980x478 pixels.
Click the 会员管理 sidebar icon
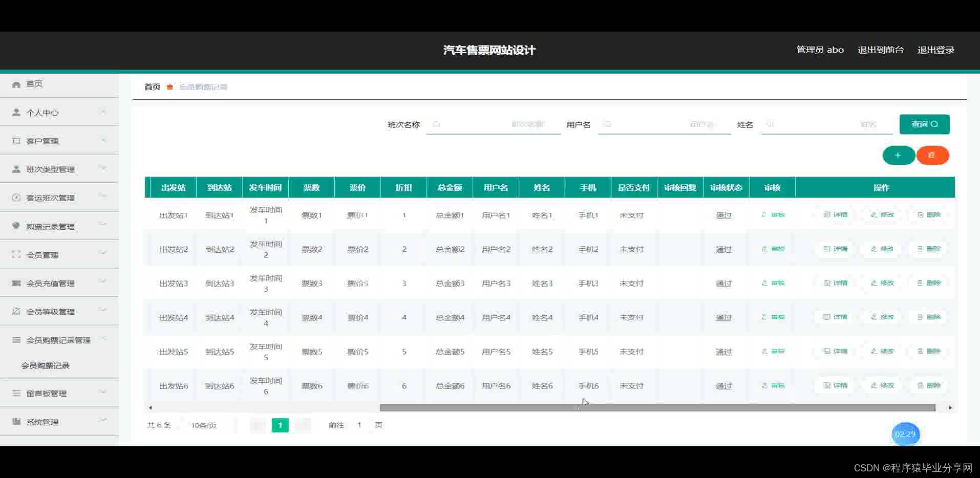click(x=16, y=254)
